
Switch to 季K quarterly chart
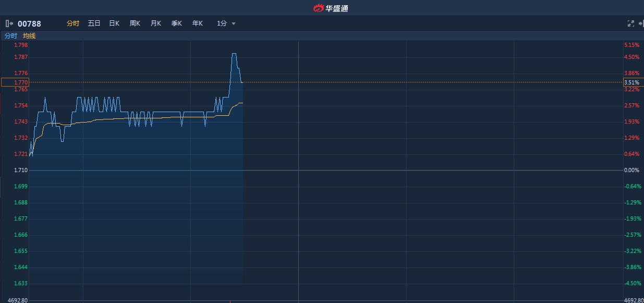click(x=177, y=23)
